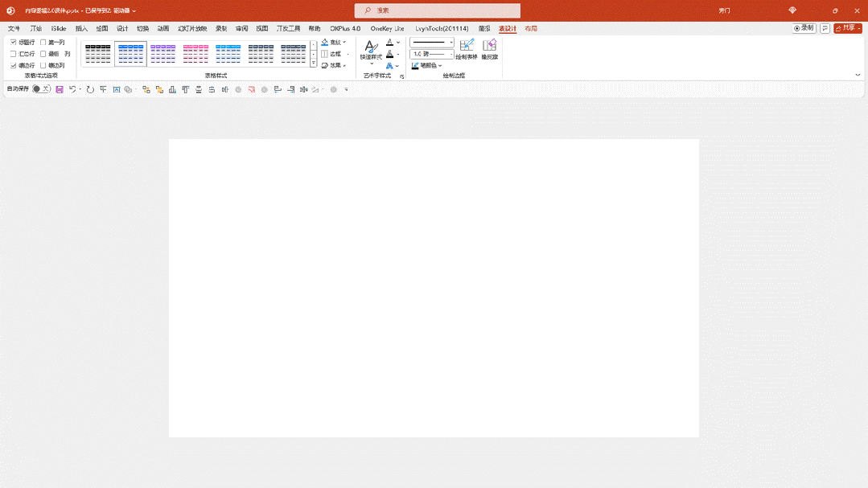This screenshot has height=488, width=868.
Task: Click the PowerPoint app icon in title bar
Action: pyautogui.click(x=10, y=10)
